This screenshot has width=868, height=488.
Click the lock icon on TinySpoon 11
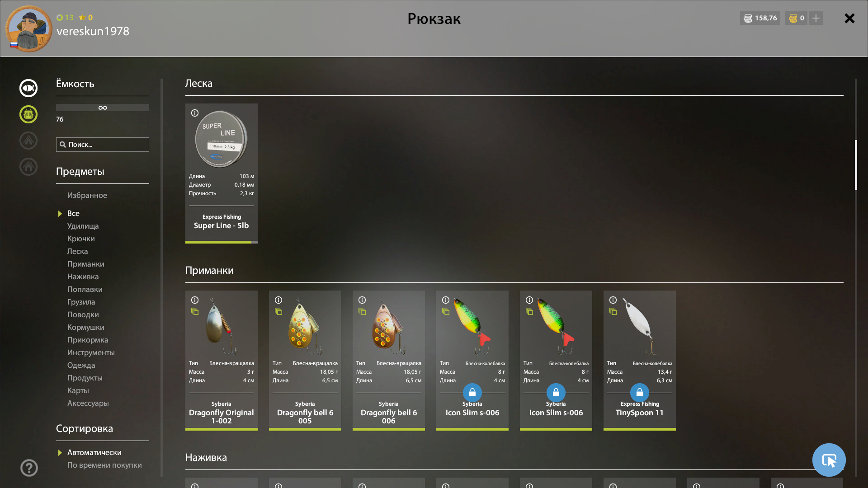click(640, 393)
